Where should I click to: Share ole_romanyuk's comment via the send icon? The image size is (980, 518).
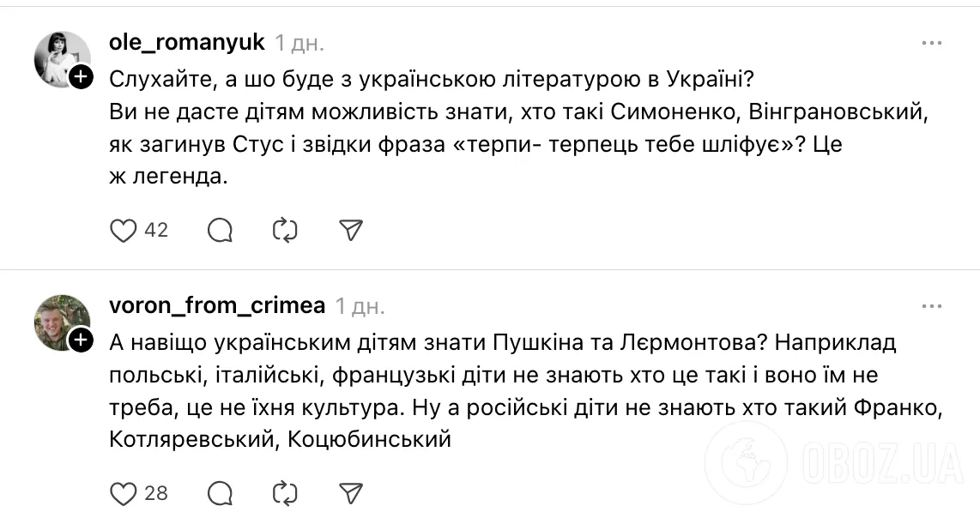point(349,230)
